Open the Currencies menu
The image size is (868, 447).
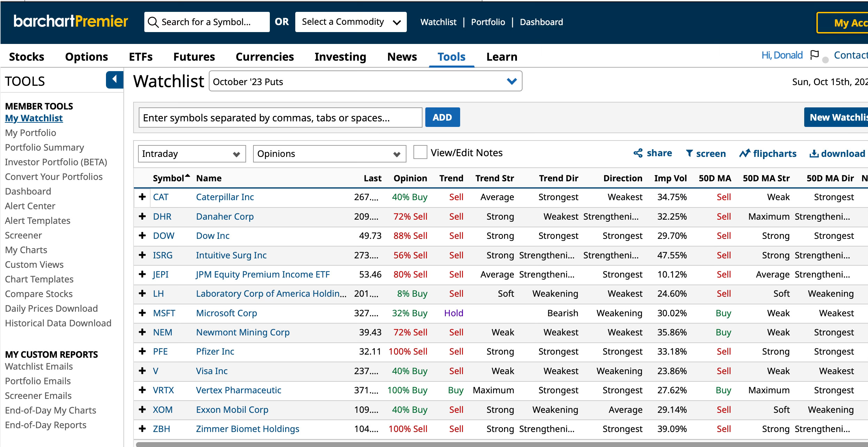pos(265,57)
